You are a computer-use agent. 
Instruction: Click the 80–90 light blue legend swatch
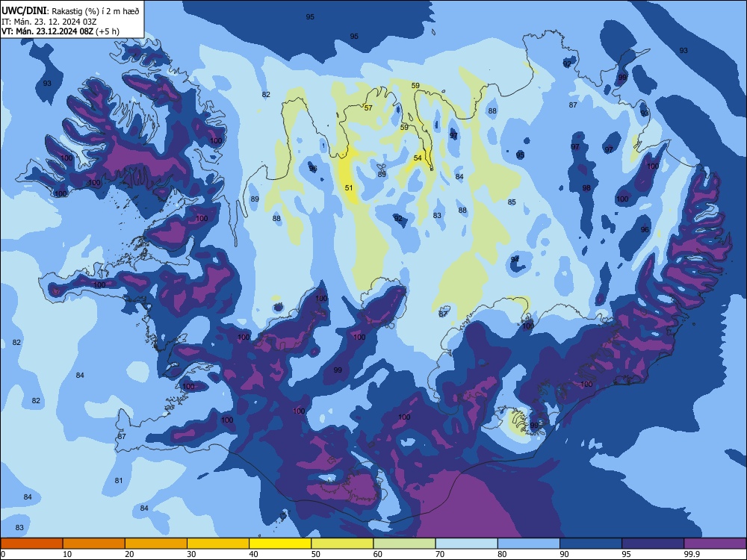click(529, 544)
